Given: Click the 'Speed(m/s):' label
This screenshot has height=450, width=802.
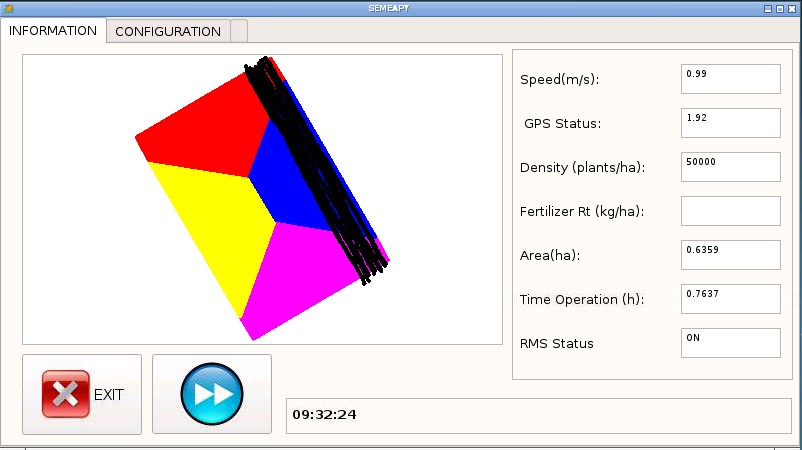Looking at the screenshot, I should [560, 79].
